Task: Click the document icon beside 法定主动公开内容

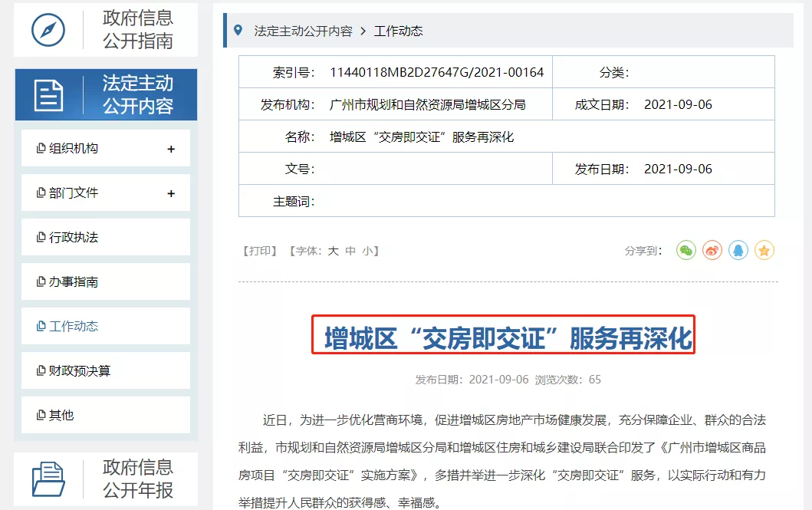Action: pyautogui.click(x=48, y=95)
